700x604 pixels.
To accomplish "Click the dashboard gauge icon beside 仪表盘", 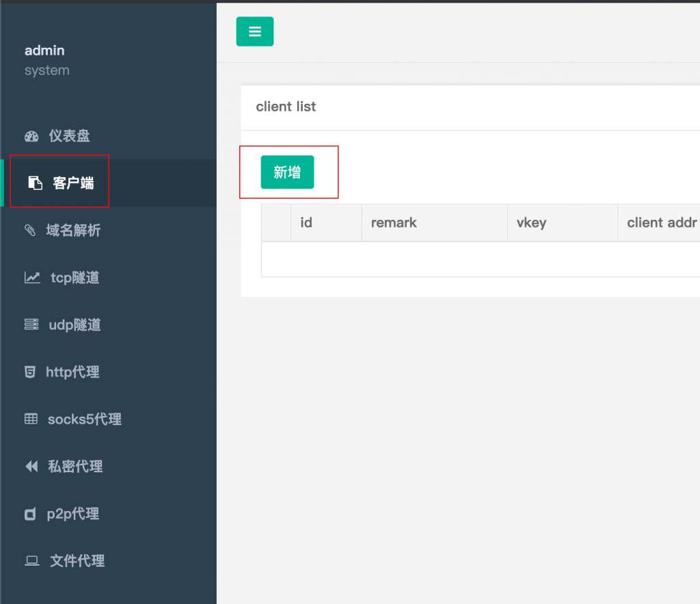I will coord(31,136).
